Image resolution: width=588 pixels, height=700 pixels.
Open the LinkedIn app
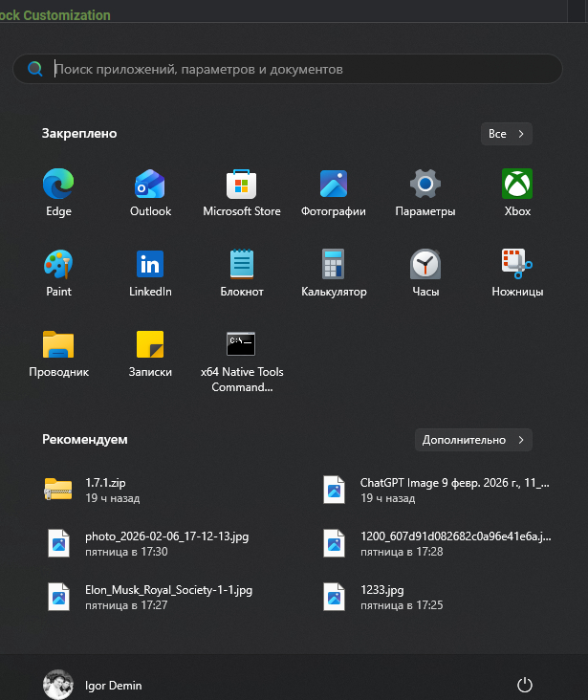pyautogui.click(x=150, y=273)
